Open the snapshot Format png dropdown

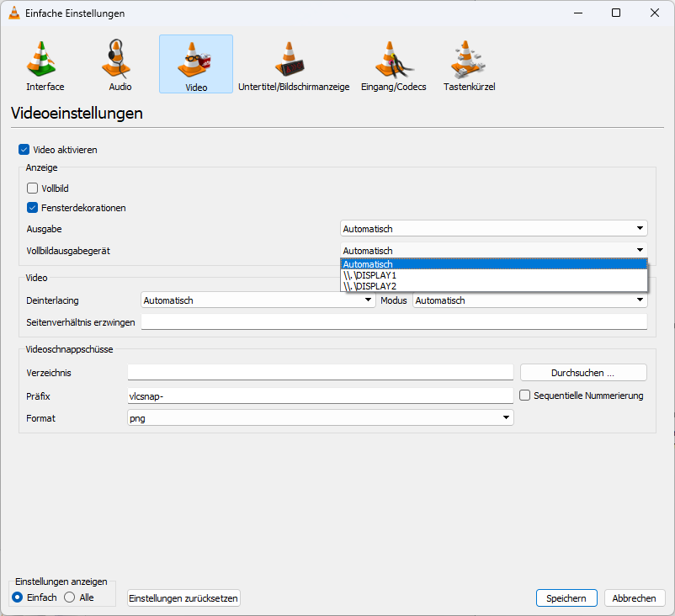click(321, 417)
